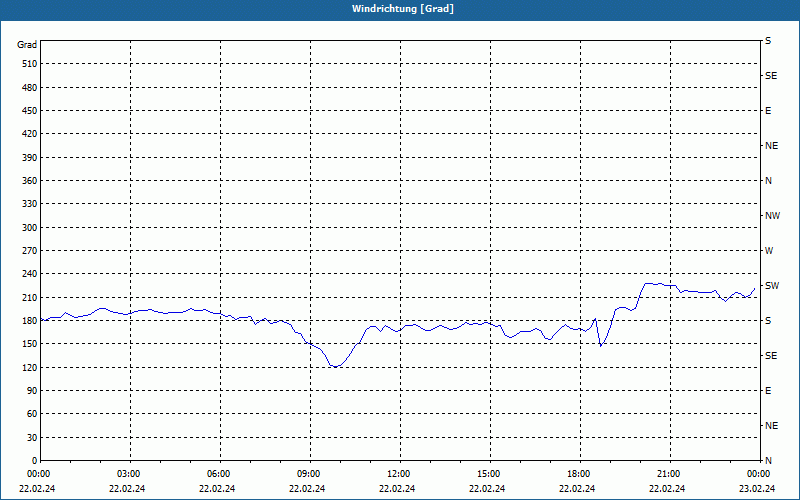Viewport: 800px width, 500px height.
Task: Click the '510' axis value
Action: click(x=31, y=64)
